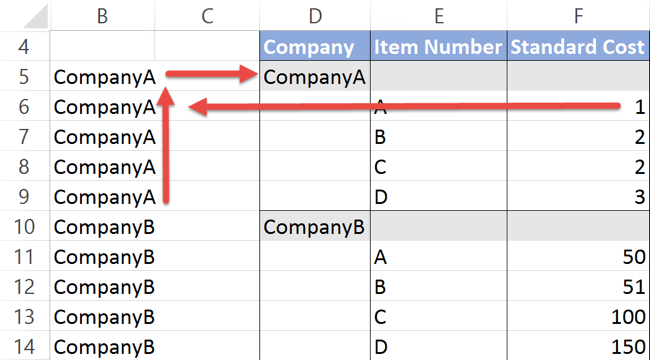Select cell D5 containing CompanyA
Image resolution: width=650 pixels, height=360 pixels.
point(315,76)
